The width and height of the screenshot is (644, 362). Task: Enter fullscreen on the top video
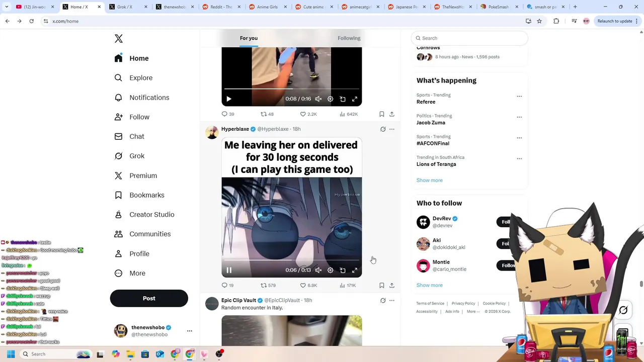pyautogui.click(x=355, y=99)
